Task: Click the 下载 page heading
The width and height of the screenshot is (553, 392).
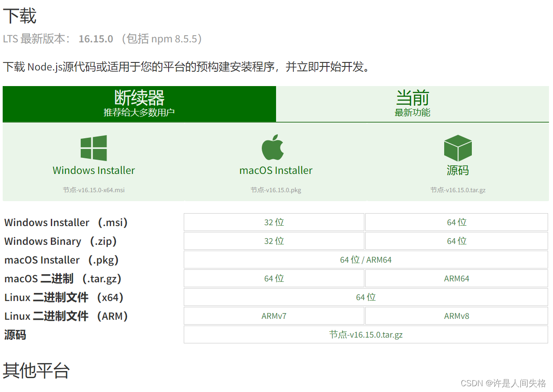Action: pyautogui.click(x=20, y=16)
